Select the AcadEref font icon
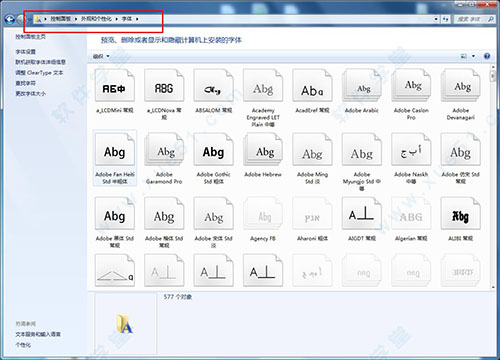The width and height of the screenshot is (500, 360). click(x=312, y=85)
